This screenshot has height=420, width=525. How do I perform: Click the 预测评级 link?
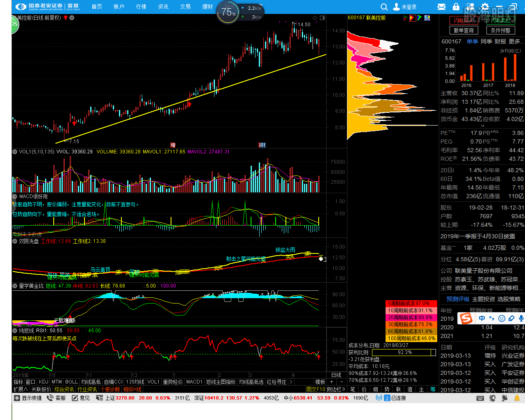pos(458,299)
